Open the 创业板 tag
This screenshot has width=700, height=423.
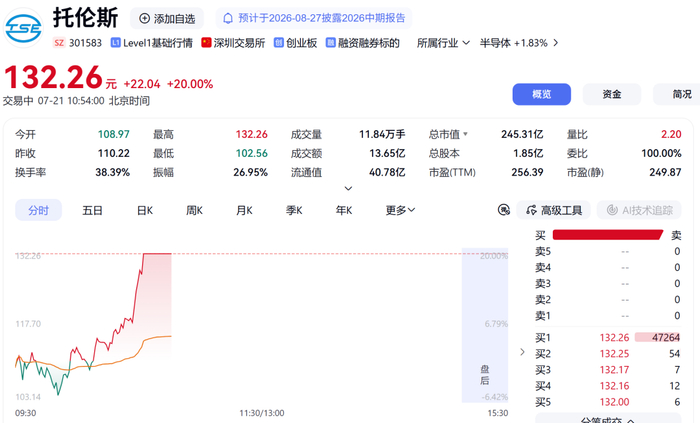click(x=296, y=43)
